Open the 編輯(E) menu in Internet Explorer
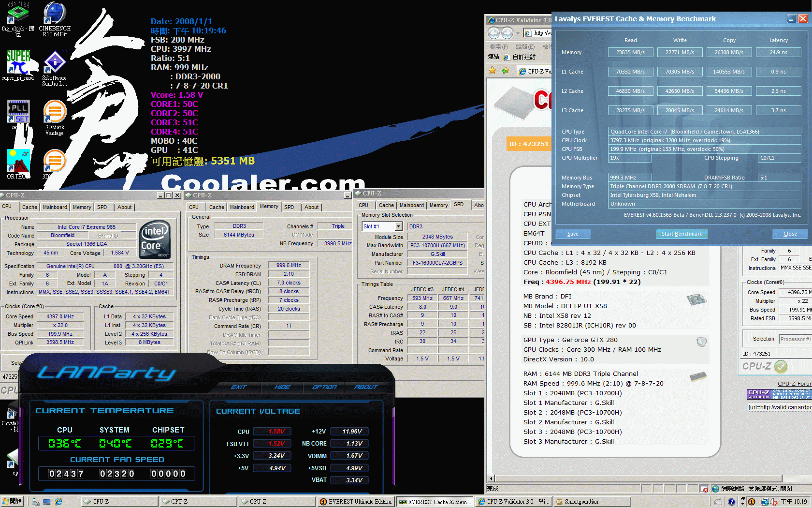The image size is (812, 508). pos(525,47)
